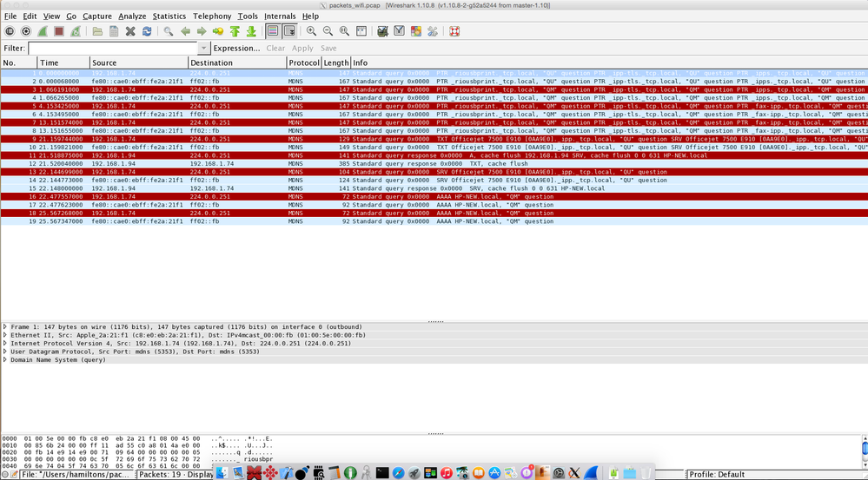Open iTunes music app in dock
Viewport: 868px width, 480px height.
tap(447, 473)
